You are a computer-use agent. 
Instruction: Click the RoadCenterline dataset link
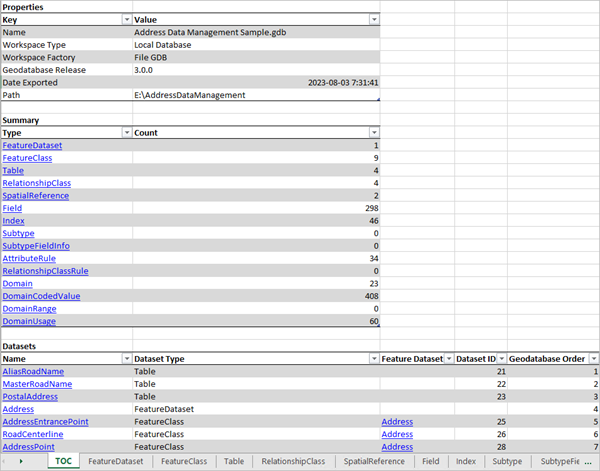click(33, 434)
